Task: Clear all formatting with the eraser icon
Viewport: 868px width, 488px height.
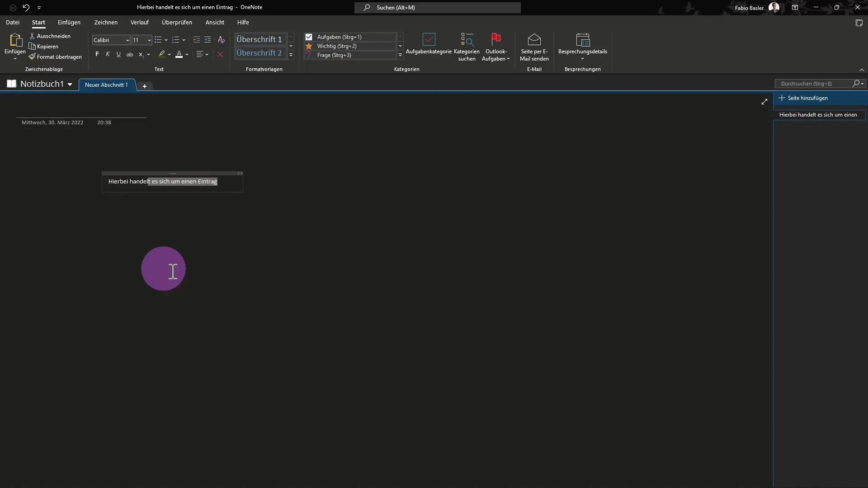Action: (221, 40)
